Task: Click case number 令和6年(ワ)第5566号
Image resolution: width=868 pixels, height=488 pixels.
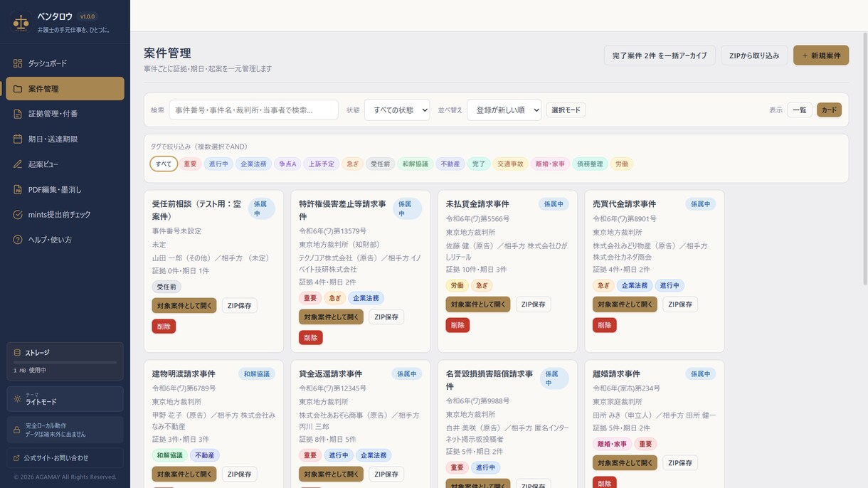Action: point(477,219)
